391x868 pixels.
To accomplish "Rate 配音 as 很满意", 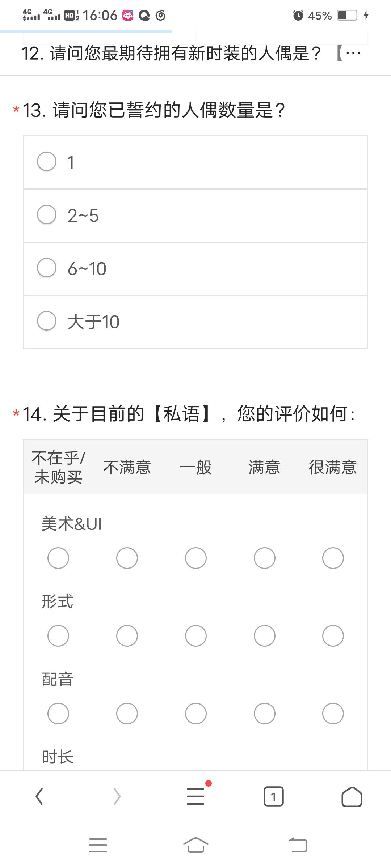I will pos(333,713).
